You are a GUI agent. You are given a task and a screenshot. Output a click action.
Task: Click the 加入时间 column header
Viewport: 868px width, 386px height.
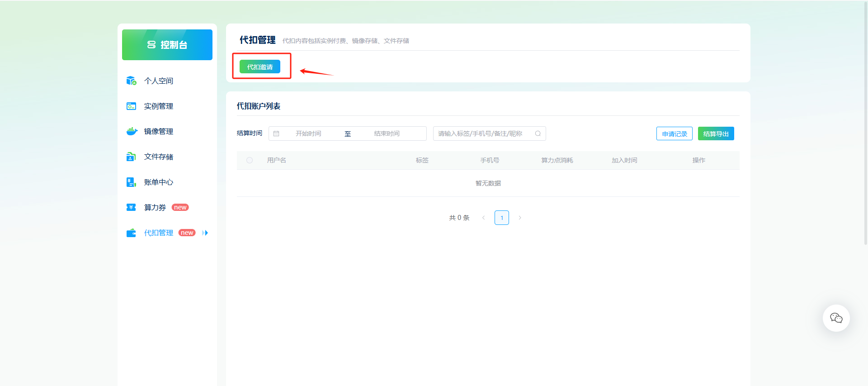tap(624, 160)
